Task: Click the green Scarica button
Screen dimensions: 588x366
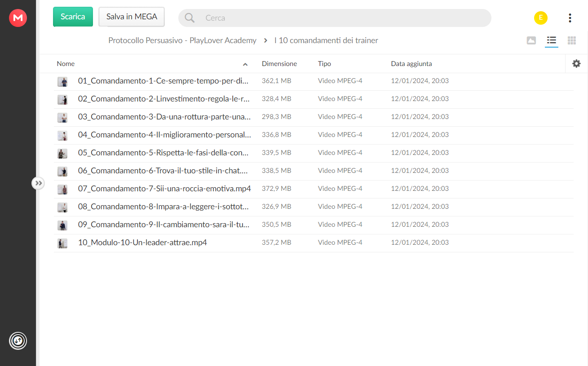Action: click(x=73, y=17)
